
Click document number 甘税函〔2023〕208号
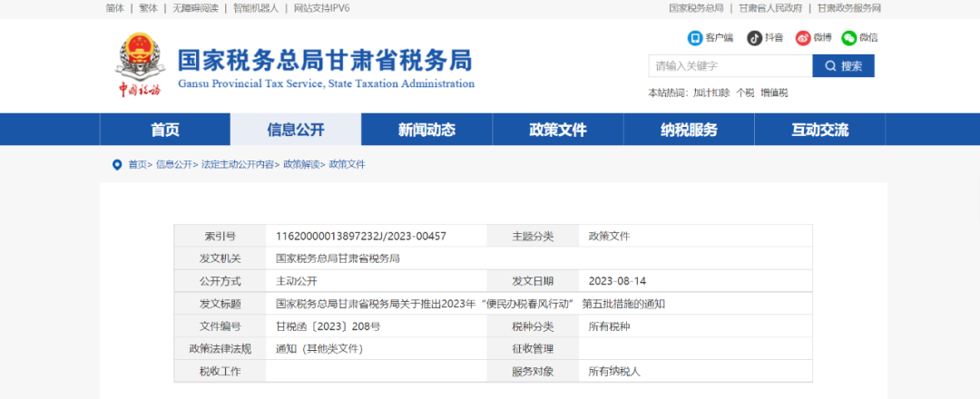328,326
